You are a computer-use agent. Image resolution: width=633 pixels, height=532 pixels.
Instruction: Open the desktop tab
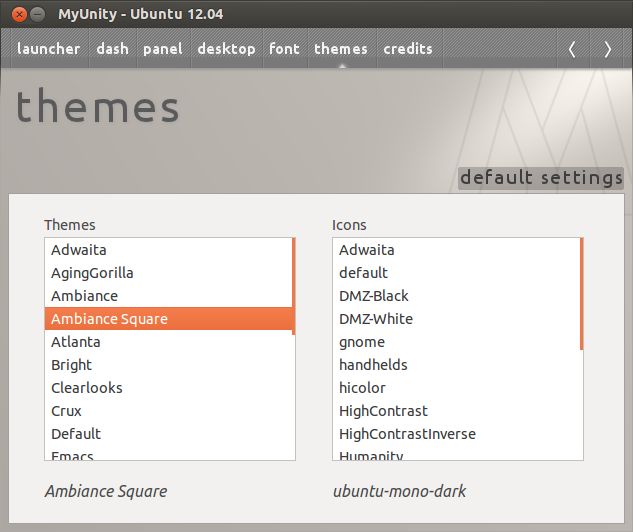coord(226,49)
